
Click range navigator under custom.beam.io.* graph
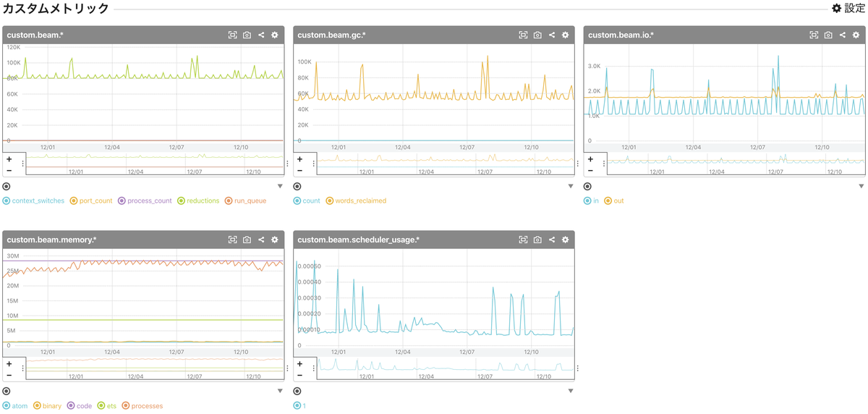point(736,164)
